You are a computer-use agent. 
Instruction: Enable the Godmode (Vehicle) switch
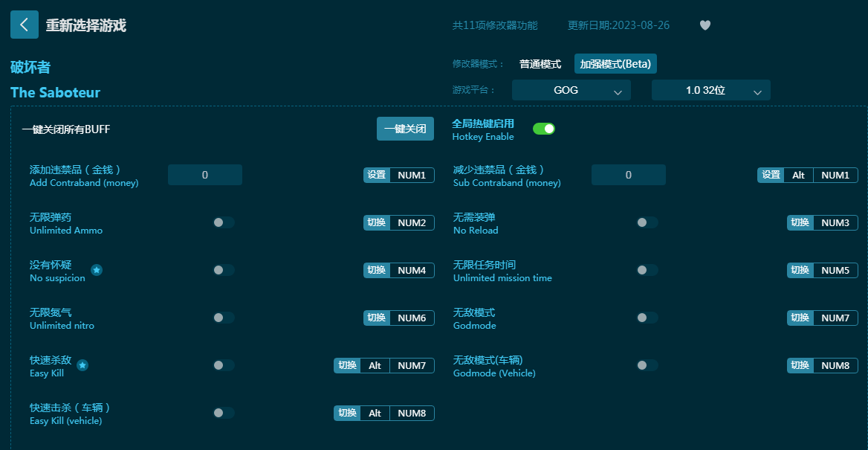click(647, 365)
